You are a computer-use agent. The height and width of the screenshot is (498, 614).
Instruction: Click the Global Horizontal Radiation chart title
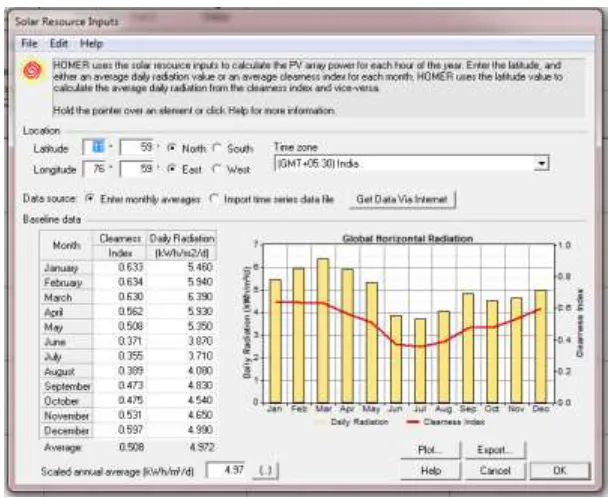(408, 238)
